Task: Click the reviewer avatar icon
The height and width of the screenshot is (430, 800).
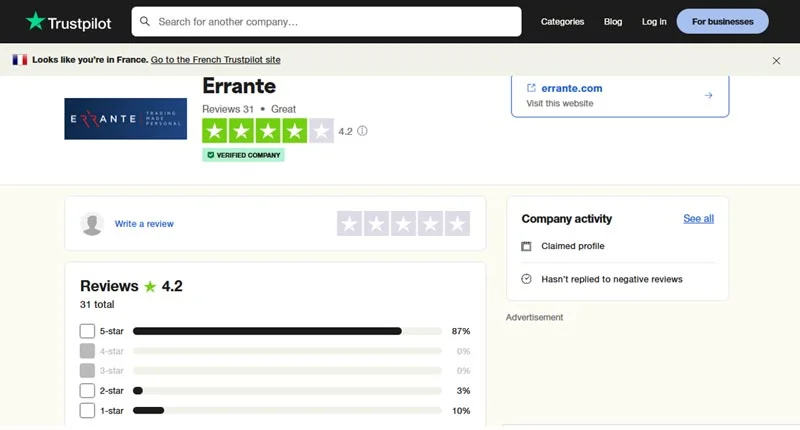Action: (x=92, y=224)
